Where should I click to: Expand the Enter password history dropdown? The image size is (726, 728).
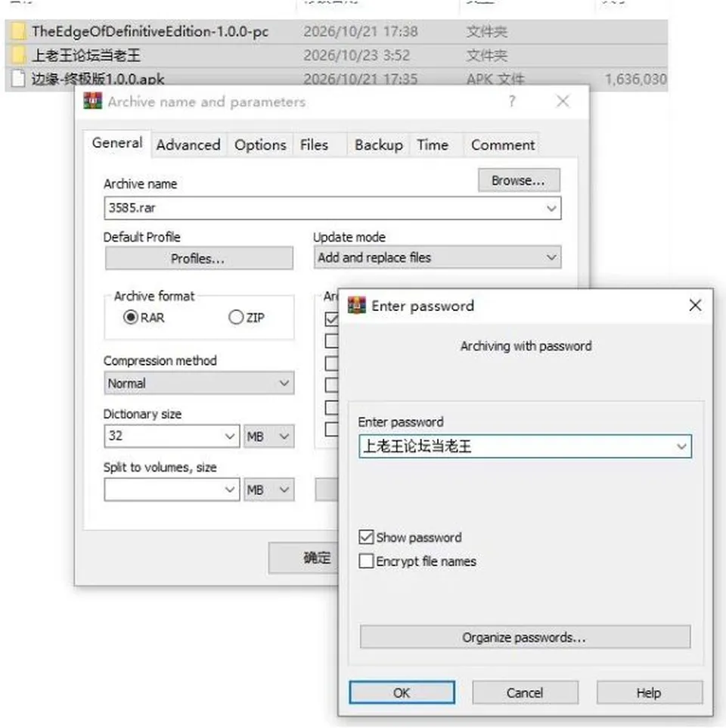click(681, 446)
